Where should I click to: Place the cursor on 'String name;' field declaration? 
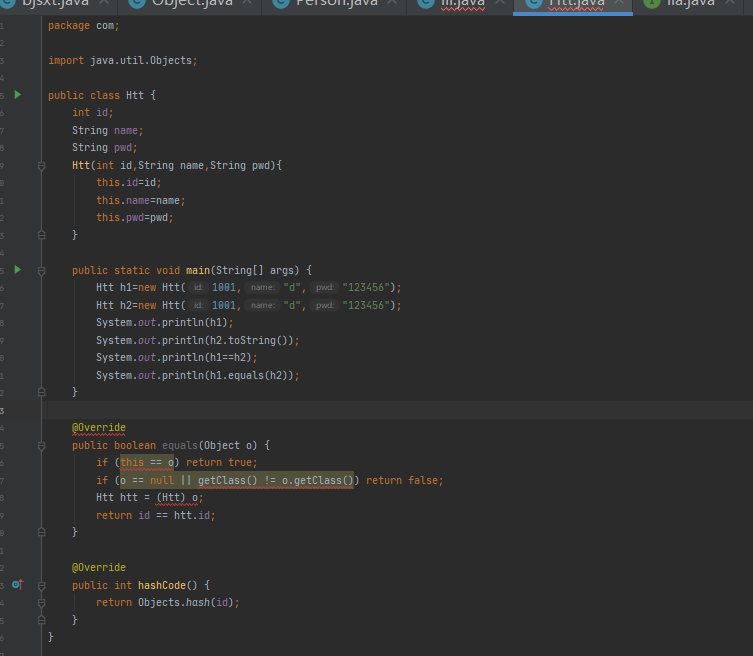pyautogui.click(x=108, y=130)
